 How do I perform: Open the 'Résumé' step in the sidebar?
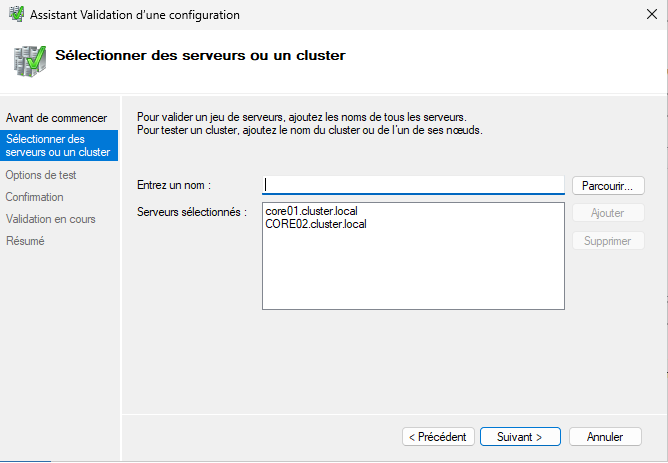[25, 241]
